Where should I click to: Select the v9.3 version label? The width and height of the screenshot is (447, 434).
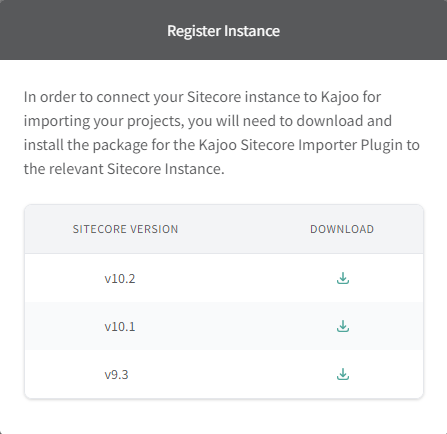[116, 374]
